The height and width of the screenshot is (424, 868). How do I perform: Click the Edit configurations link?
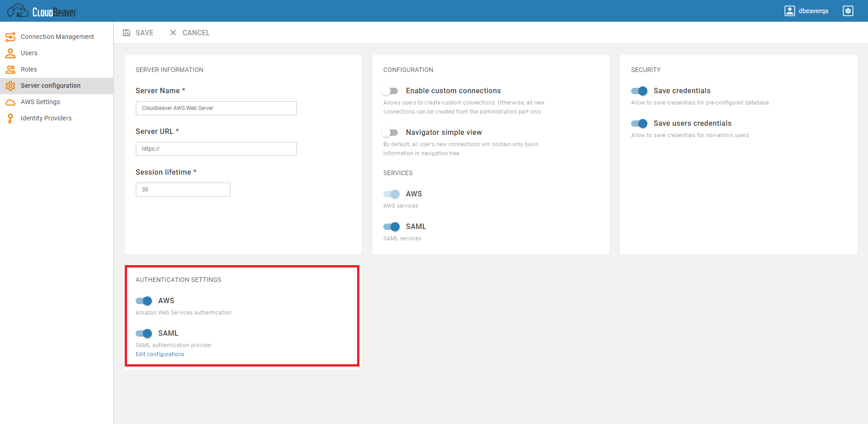pos(160,354)
